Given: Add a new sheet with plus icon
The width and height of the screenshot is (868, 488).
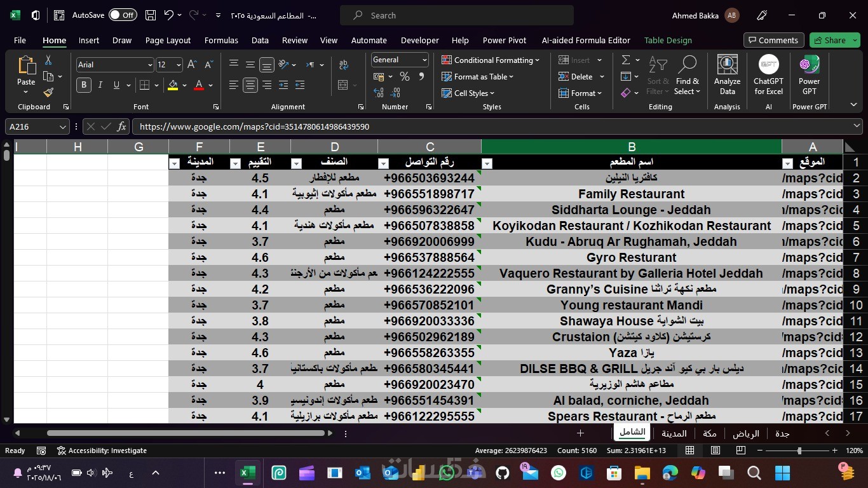Looking at the screenshot, I should tap(580, 433).
